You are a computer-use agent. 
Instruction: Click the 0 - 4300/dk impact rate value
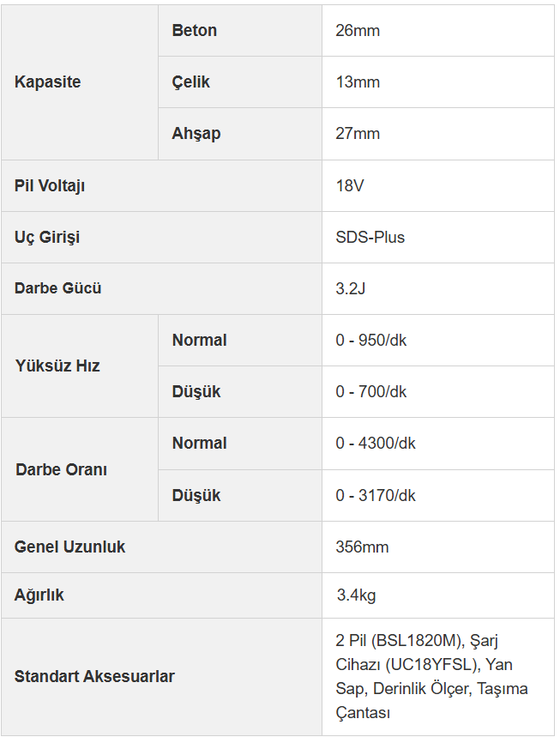pyautogui.click(x=376, y=444)
